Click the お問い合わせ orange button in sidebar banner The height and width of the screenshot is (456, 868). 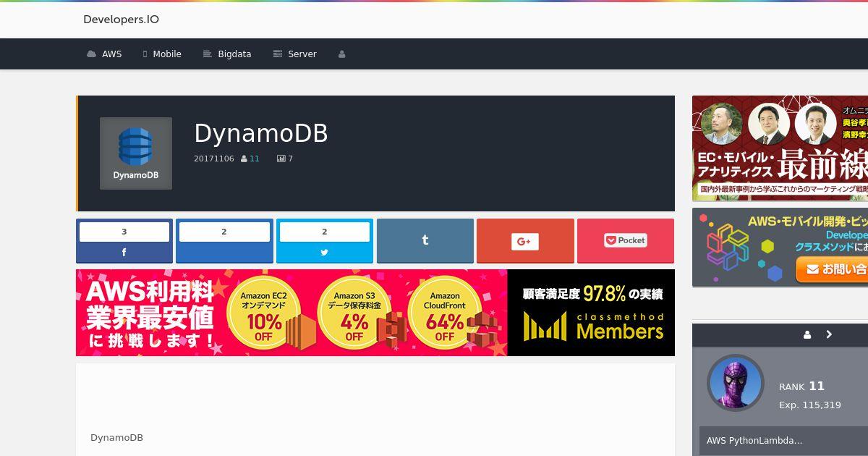pyautogui.click(x=832, y=269)
